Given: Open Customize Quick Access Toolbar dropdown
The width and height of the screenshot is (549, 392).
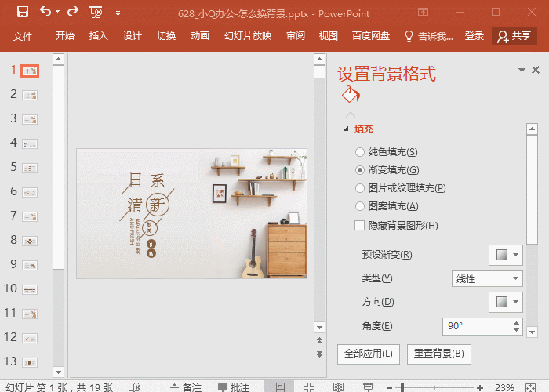Looking at the screenshot, I should point(118,13).
